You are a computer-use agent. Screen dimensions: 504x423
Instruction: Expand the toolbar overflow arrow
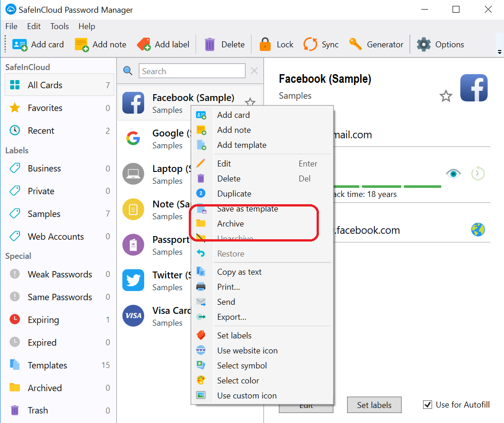click(x=499, y=52)
